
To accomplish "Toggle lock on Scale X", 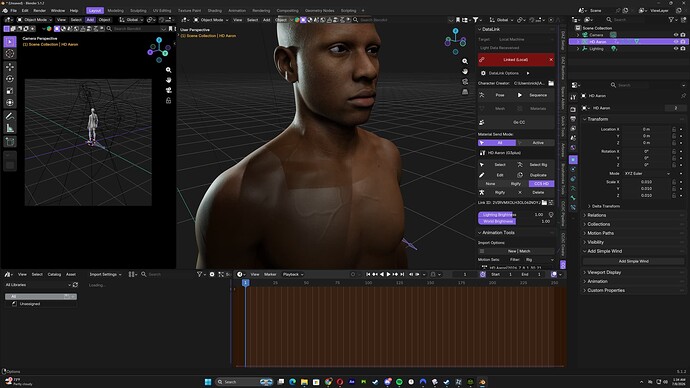I will coord(674,182).
